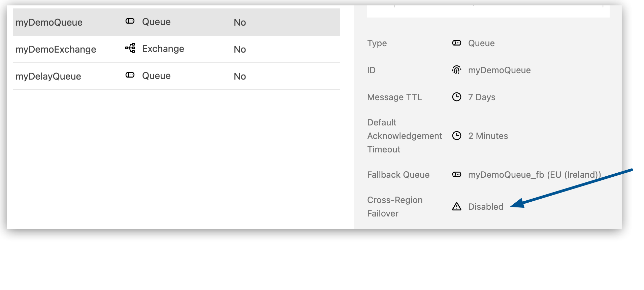Click the clock icon beside Message TTL
The height and width of the screenshot is (290, 644).
coord(456,97)
